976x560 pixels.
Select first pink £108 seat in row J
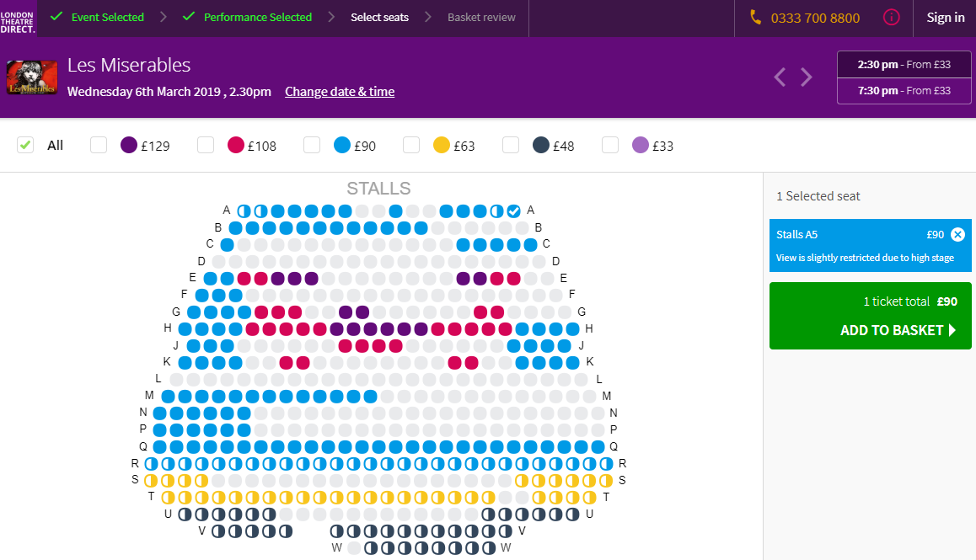[345, 345]
